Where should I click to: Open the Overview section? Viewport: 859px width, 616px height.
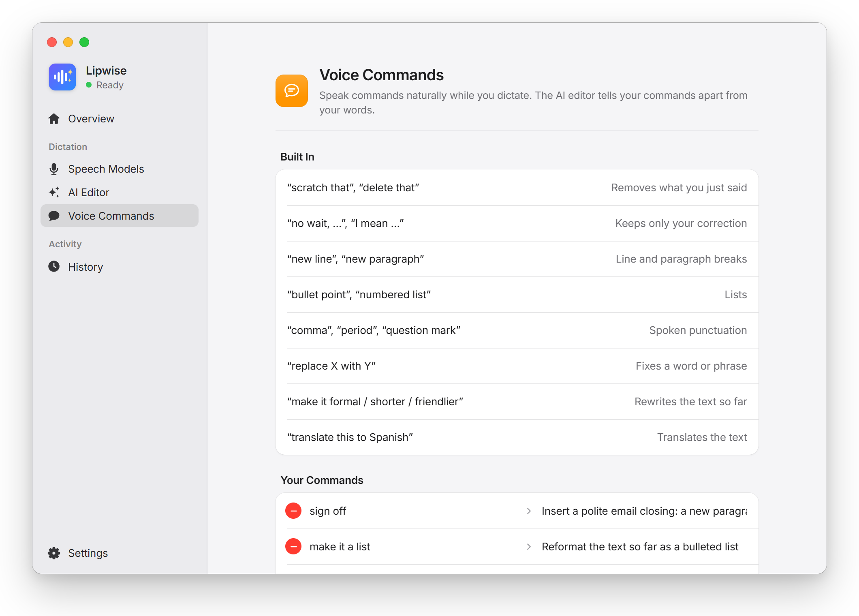[120, 119]
